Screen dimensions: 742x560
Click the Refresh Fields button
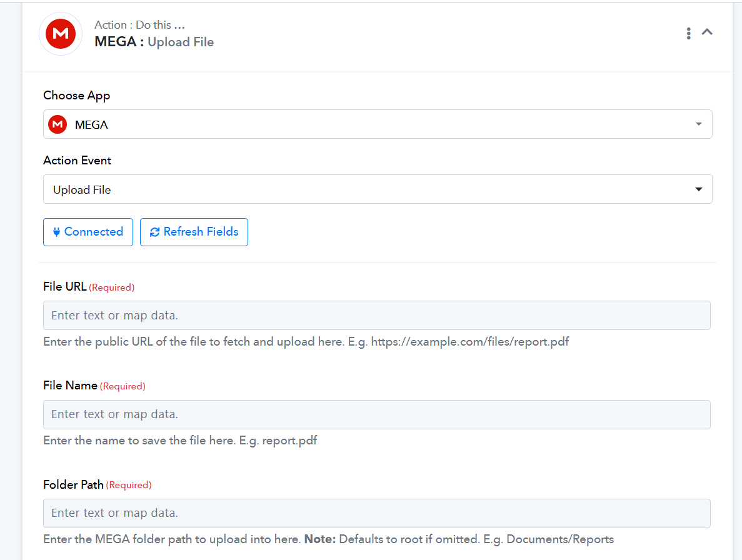(x=194, y=232)
